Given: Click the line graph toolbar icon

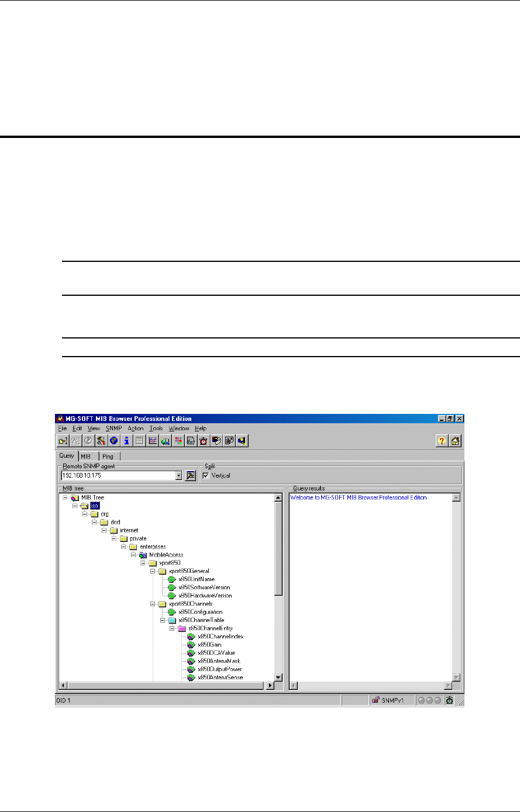Looking at the screenshot, I should (x=153, y=441).
